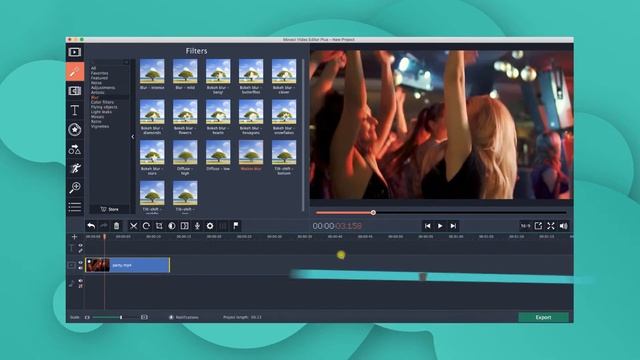Image resolution: width=640 pixels, height=360 pixels.
Task: Open the 16:9 aspect ratio dropdown
Action: pos(525,226)
